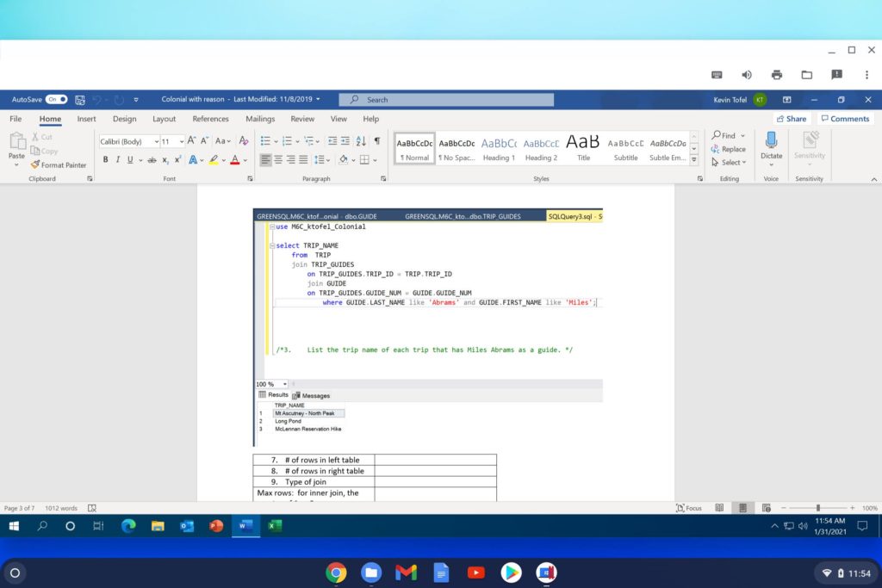Toggle Show/Hide paragraph marks

(x=377, y=141)
